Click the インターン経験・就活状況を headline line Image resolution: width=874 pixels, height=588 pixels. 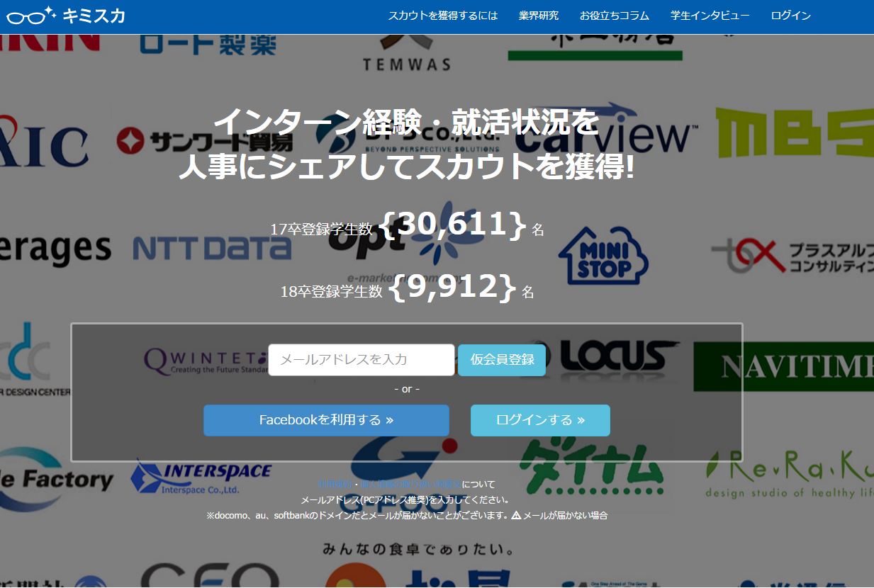[406, 122]
